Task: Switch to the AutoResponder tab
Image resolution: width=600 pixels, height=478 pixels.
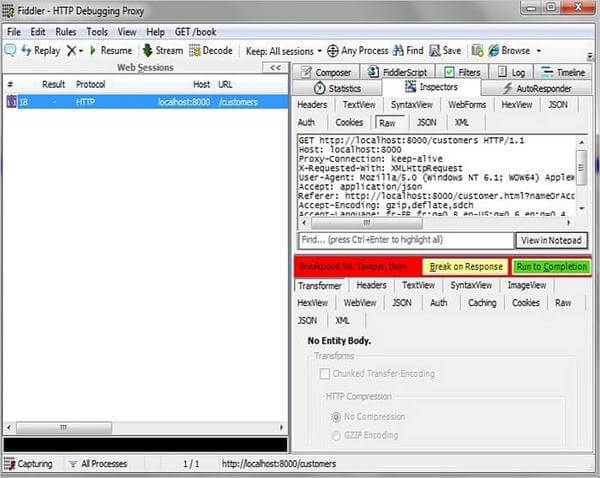Action: pyautogui.click(x=540, y=88)
